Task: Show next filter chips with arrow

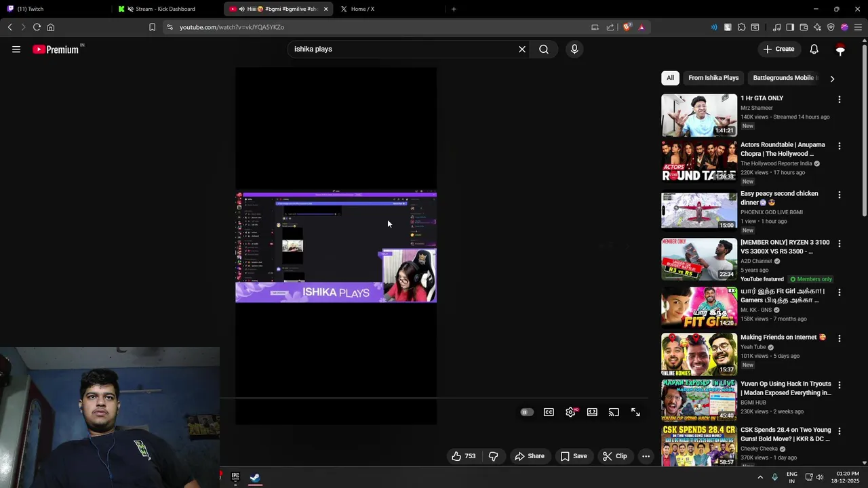Action: pyautogui.click(x=832, y=79)
